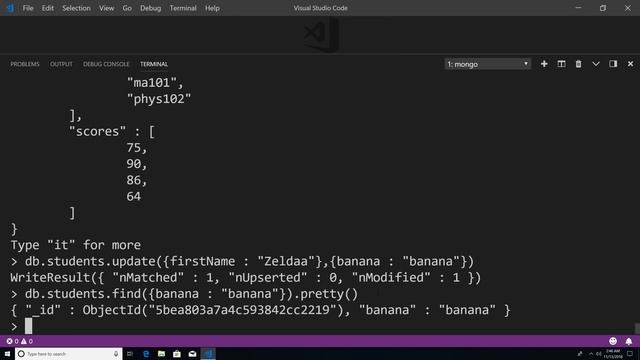Create a new terminal with plus icon
The width and height of the screenshot is (640, 360).
[x=544, y=64]
